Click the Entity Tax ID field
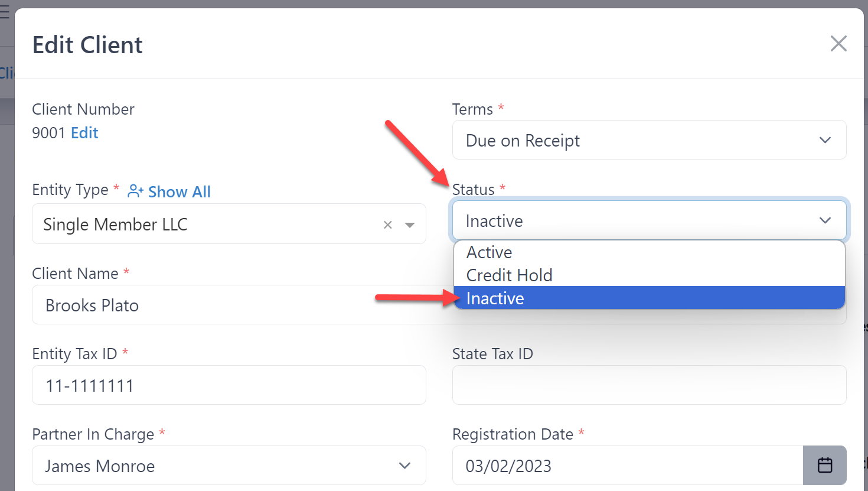Viewport: 868px width, 491px height. (229, 385)
